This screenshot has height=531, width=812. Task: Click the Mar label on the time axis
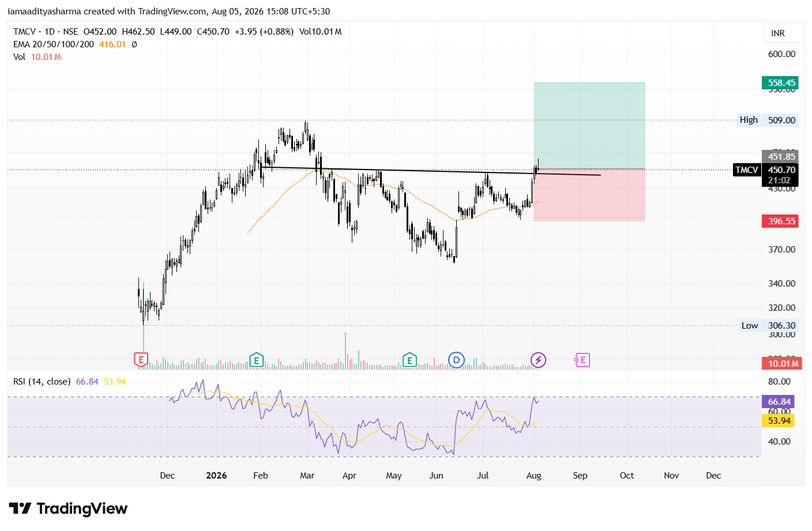307,476
